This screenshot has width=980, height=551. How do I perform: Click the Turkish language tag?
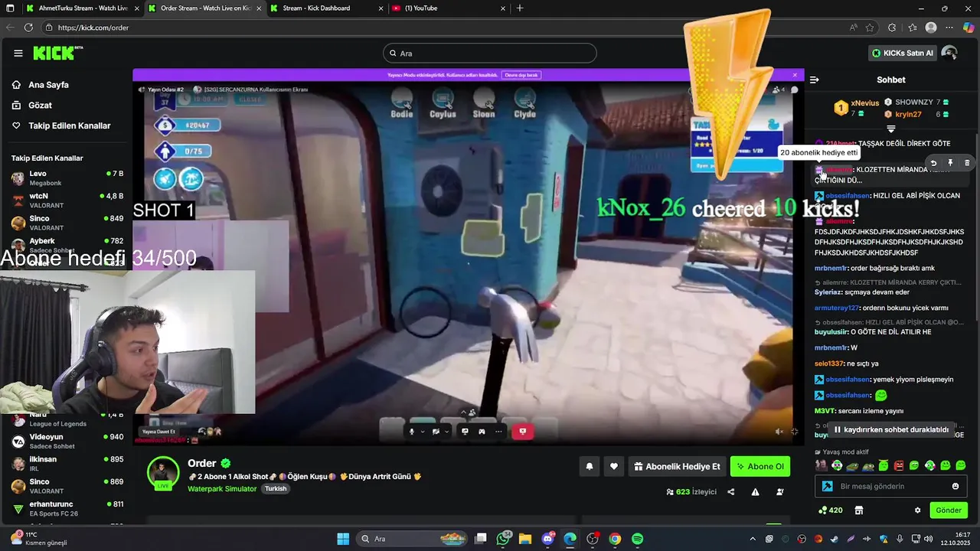coord(276,489)
